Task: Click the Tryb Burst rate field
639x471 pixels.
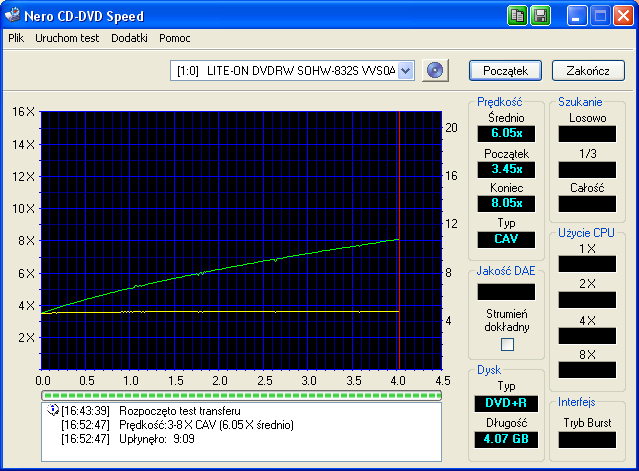Action: pos(587,440)
